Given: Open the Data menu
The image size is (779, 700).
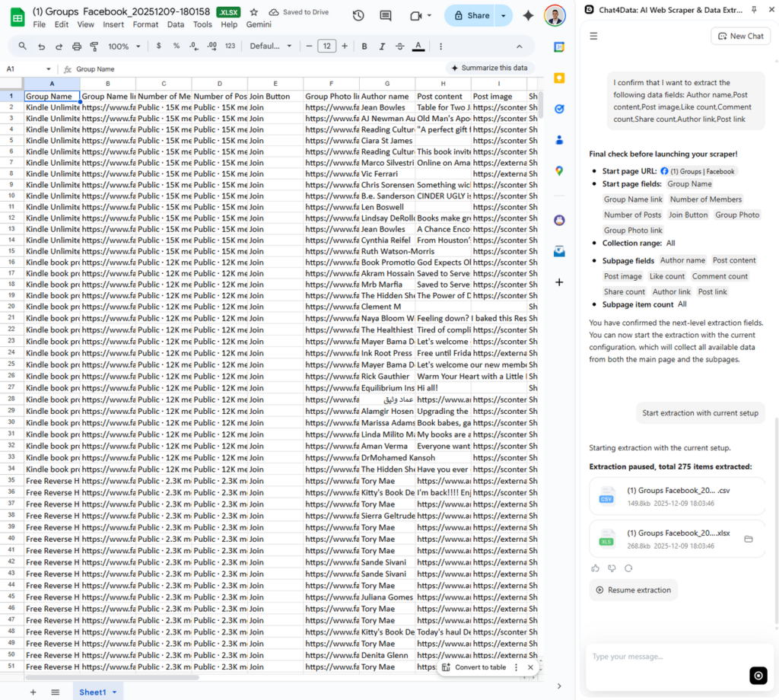Looking at the screenshot, I should [176, 24].
